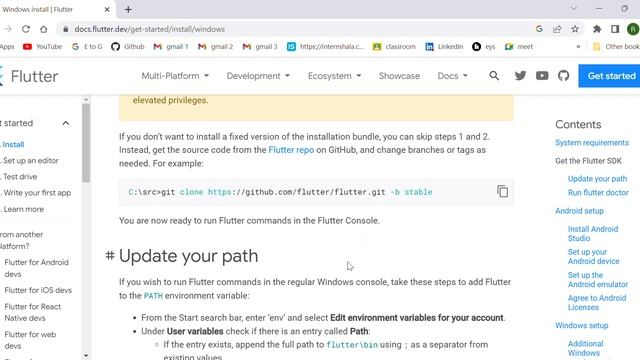
Task: Select Set up an editor in sidebar
Action: click(x=31, y=160)
